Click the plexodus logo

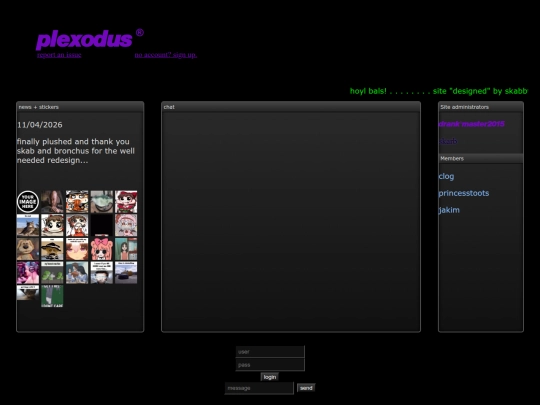tap(90, 39)
